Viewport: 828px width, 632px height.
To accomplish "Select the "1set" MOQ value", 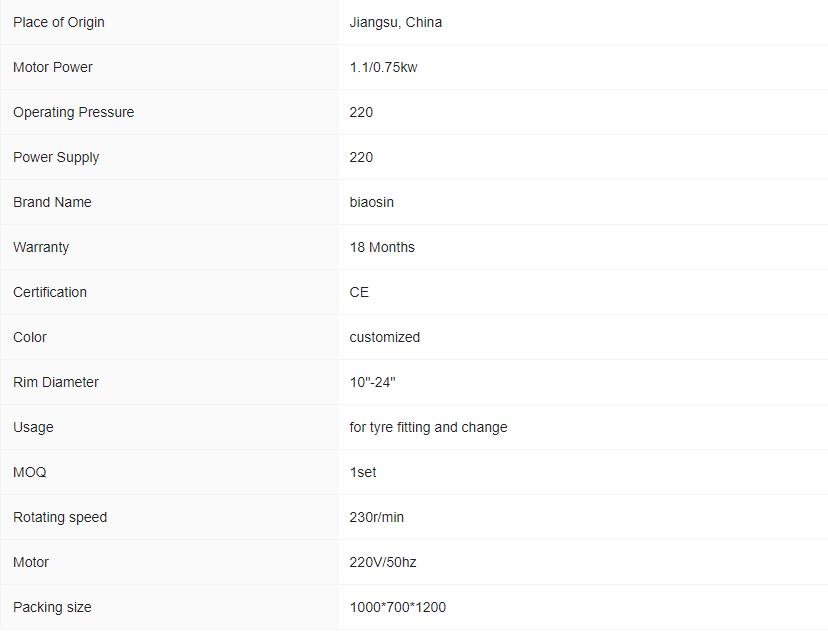I will [x=363, y=472].
